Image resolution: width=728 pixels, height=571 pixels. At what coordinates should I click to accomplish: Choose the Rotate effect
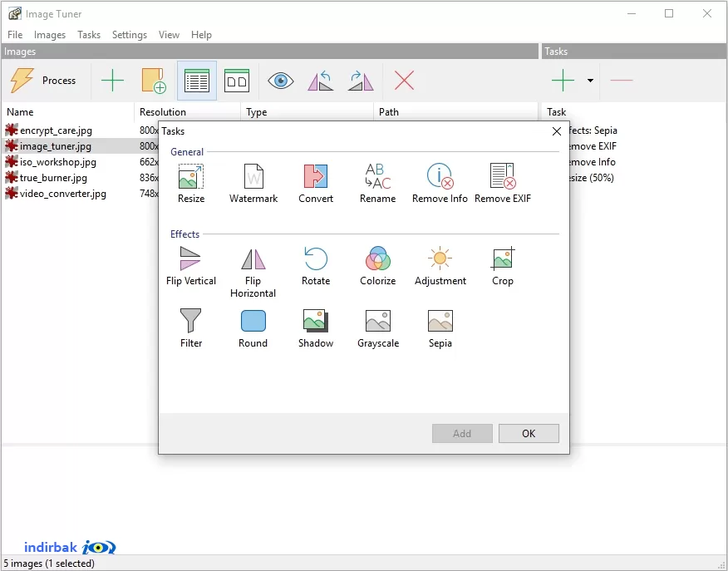pyautogui.click(x=316, y=266)
